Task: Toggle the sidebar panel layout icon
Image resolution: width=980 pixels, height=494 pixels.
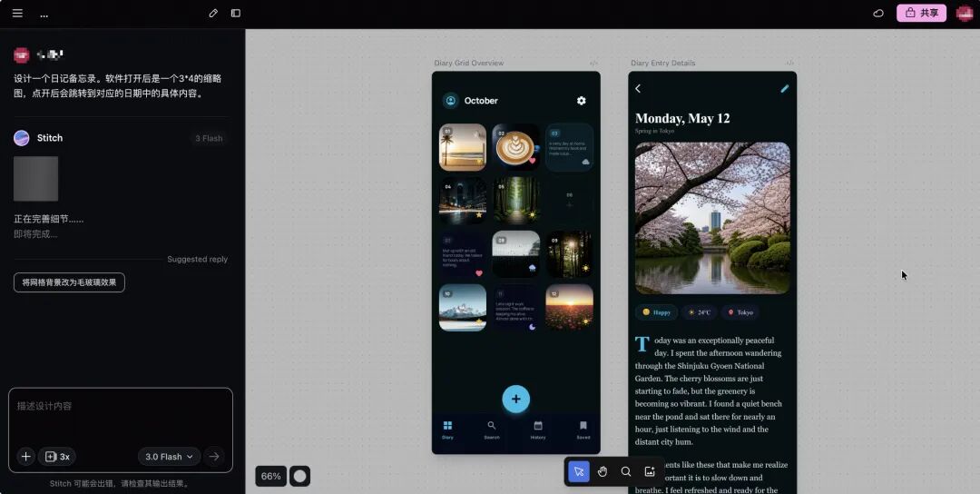Action: pos(236,14)
